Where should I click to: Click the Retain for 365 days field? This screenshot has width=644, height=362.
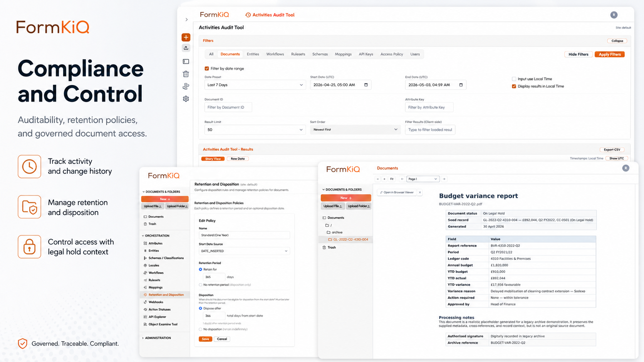click(x=214, y=277)
